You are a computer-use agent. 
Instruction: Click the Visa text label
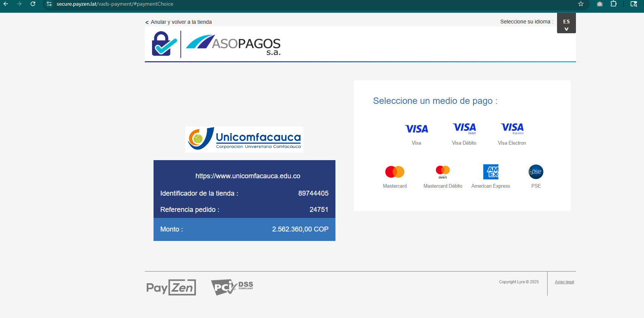(x=416, y=143)
